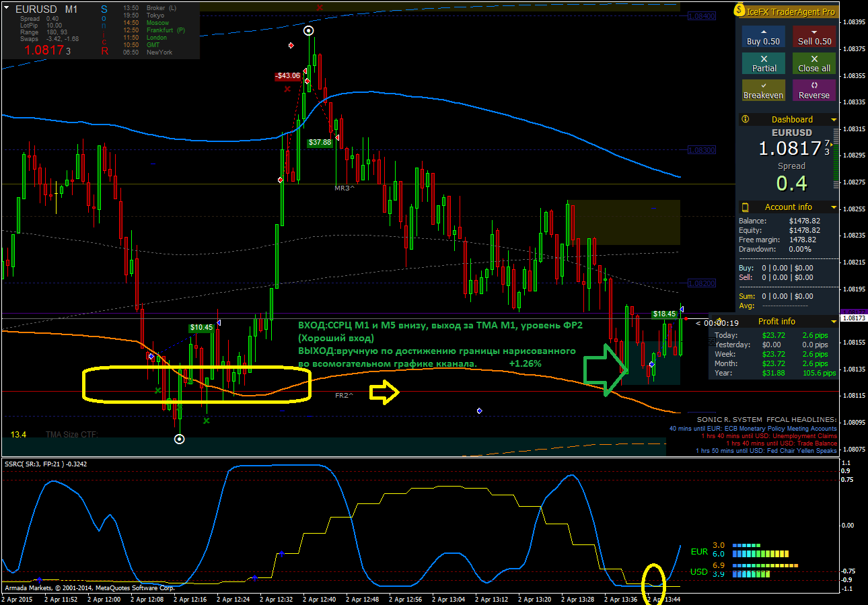Click the London session time row
The height and width of the screenshot is (605, 868).
tap(145, 38)
